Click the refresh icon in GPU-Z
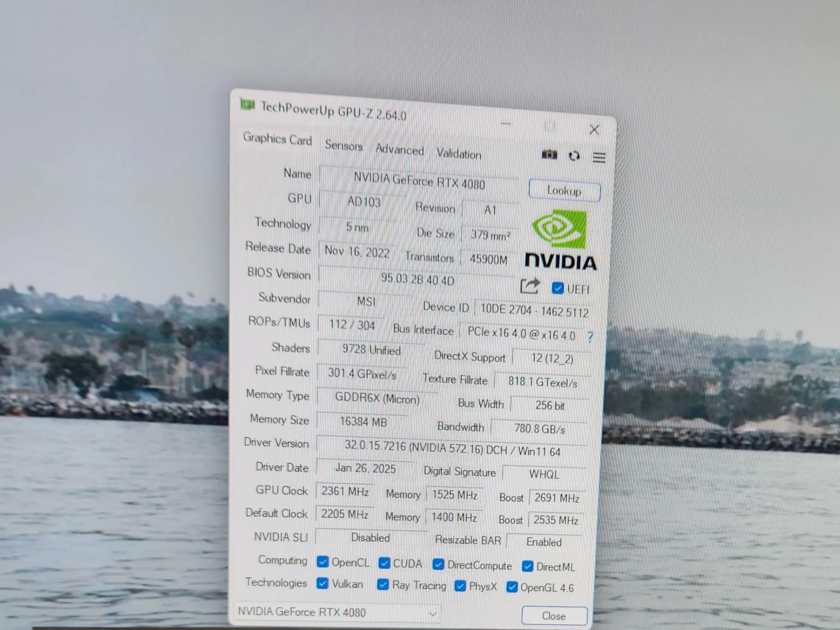The image size is (840, 630). [x=574, y=156]
